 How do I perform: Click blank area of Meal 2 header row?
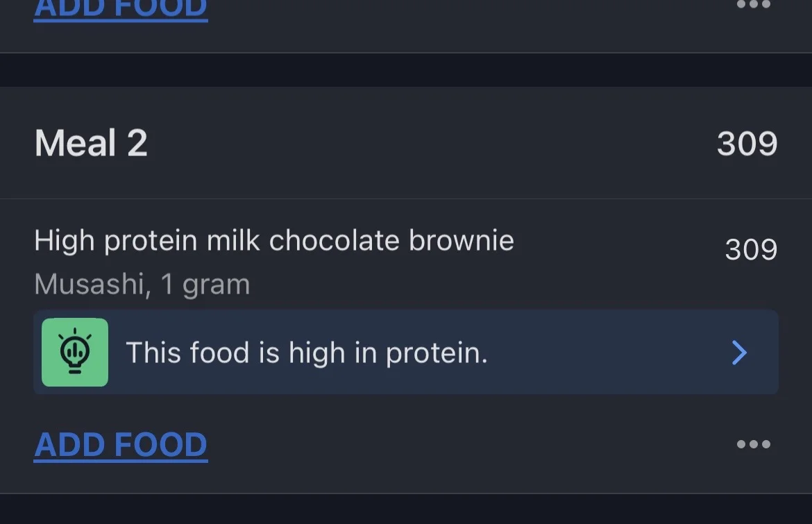point(430,144)
